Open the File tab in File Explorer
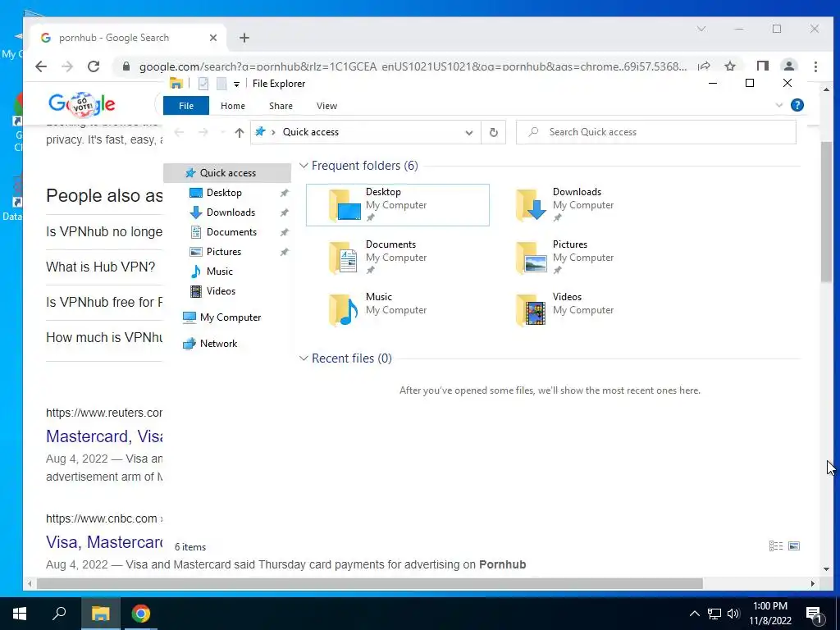This screenshot has height=630, width=840. point(186,106)
